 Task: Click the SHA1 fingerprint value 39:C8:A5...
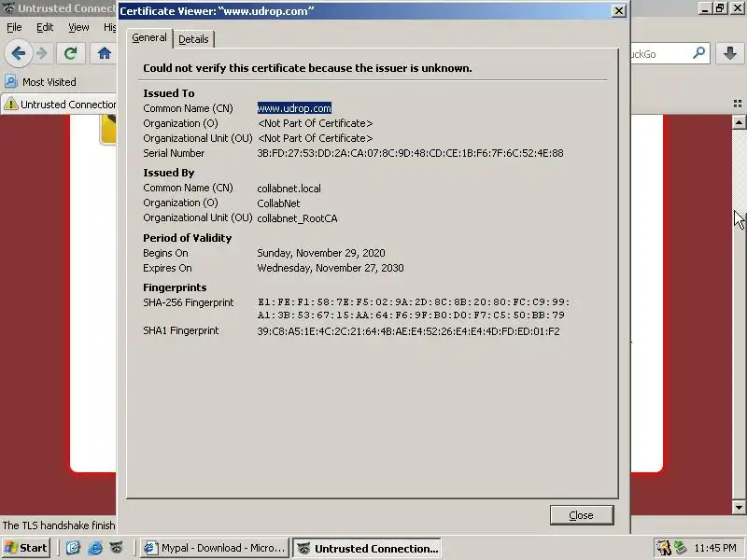coord(408,331)
